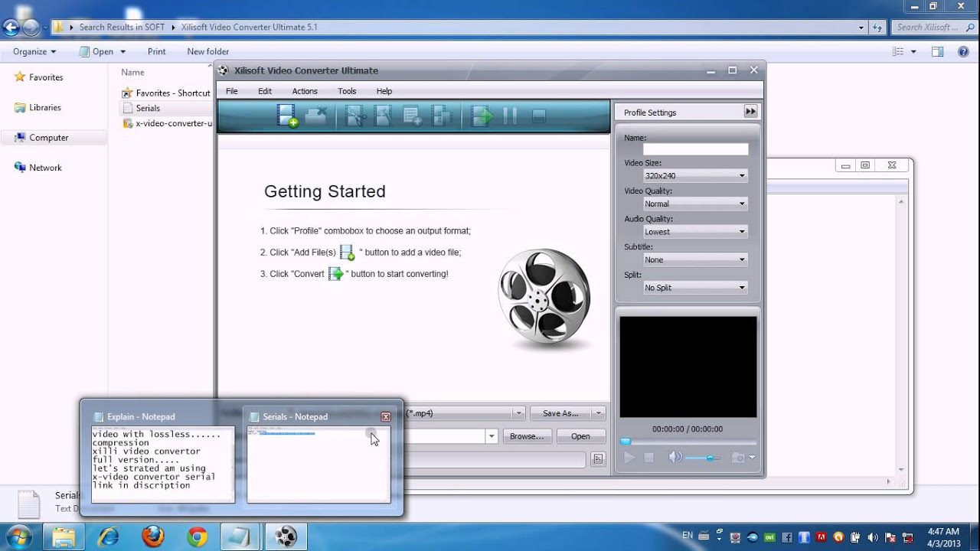
Task: Open the Actions menu
Action: (305, 91)
